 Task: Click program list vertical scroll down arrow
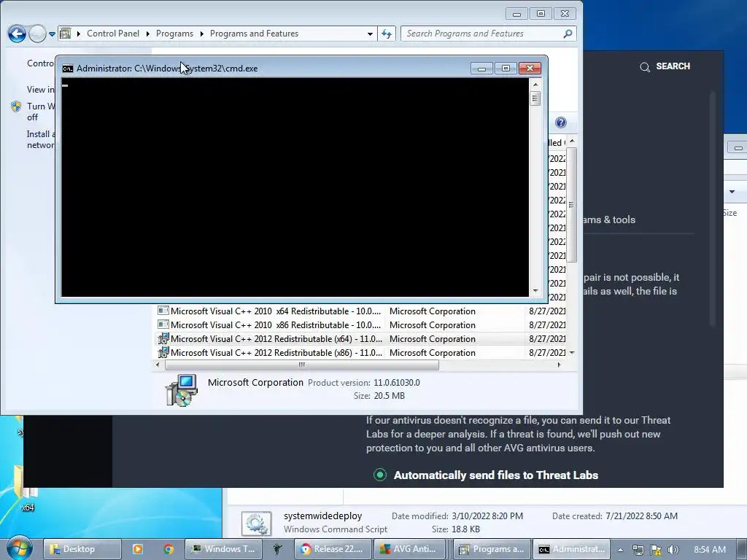click(x=572, y=352)
